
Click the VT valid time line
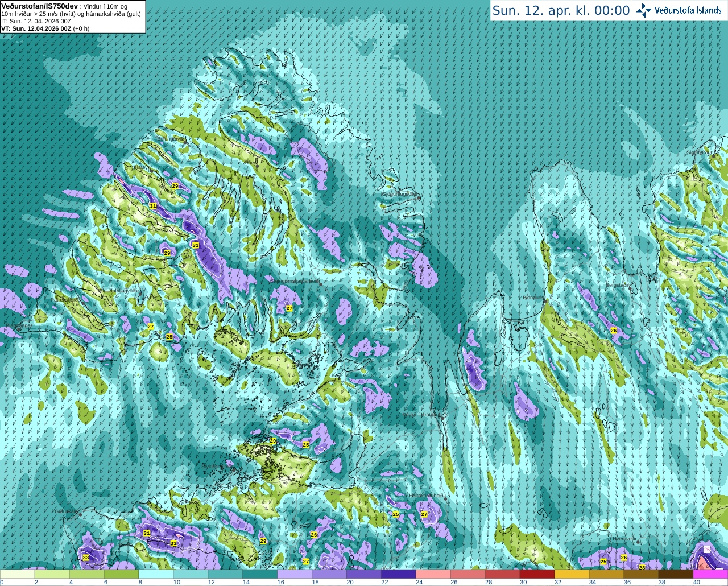pos(45,28)
